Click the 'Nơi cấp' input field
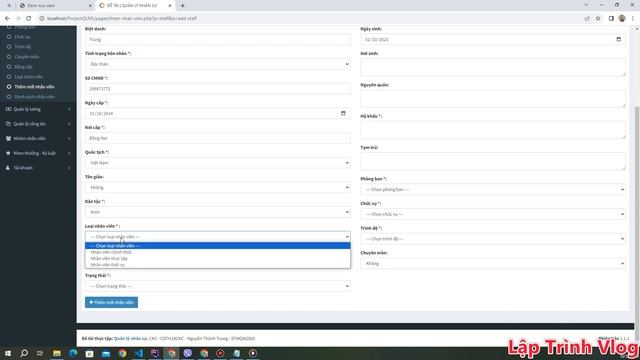The image size is (640, 360). [218, 138]
